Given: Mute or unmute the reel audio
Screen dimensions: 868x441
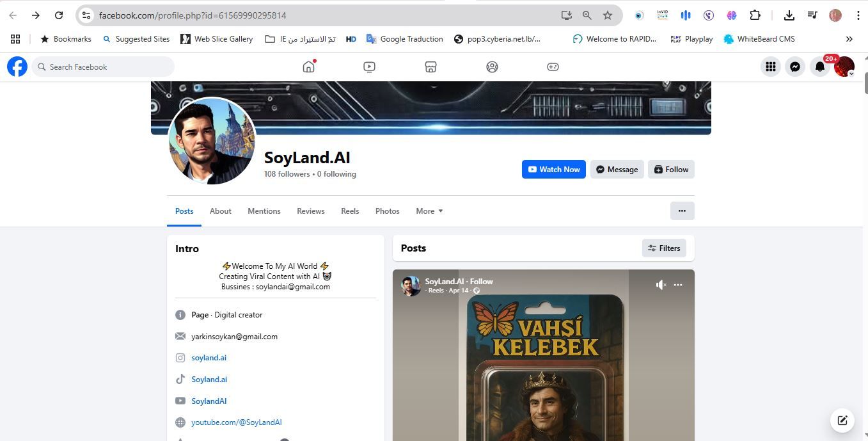Looking at the screenshot, I should [x=661, y=285].
